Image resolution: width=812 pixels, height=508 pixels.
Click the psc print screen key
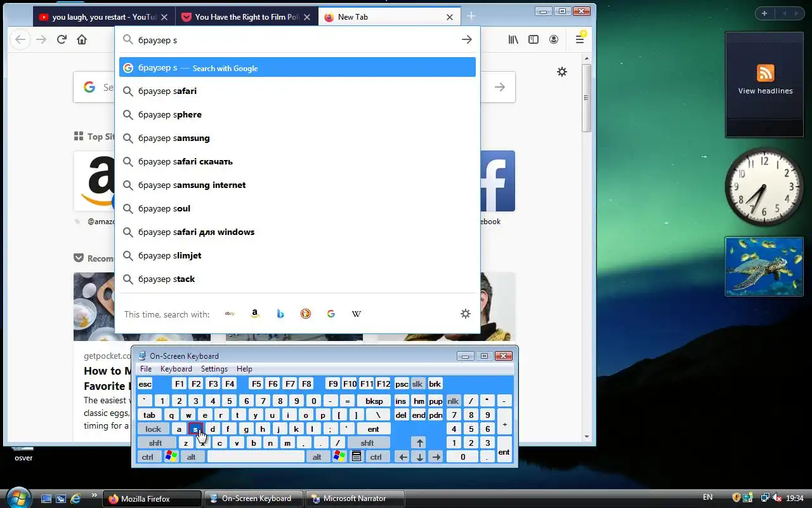402,384
